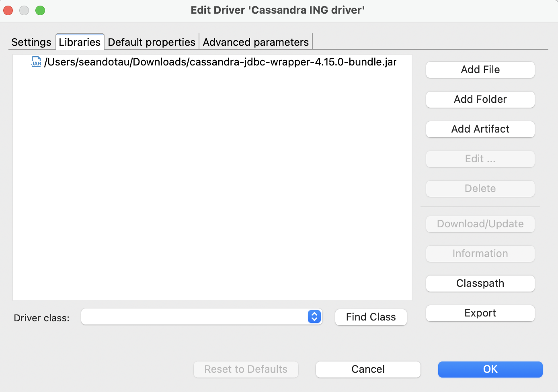This screenshot has height=392, width=558.
Task: Click the Add File button
Action: coord(480,70)
